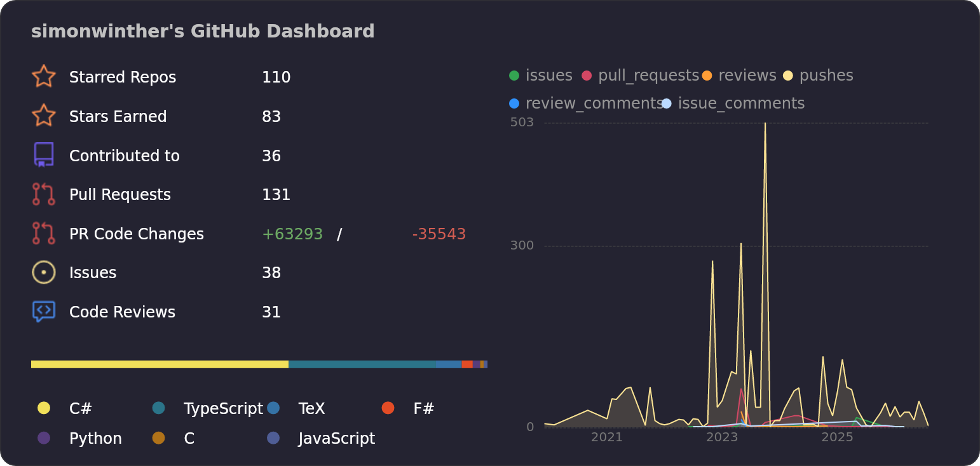Image resolution: width=980 pixels, height=466 pixels.
Task: Click the 2023 x-axis label
Action: coord(722,437)
